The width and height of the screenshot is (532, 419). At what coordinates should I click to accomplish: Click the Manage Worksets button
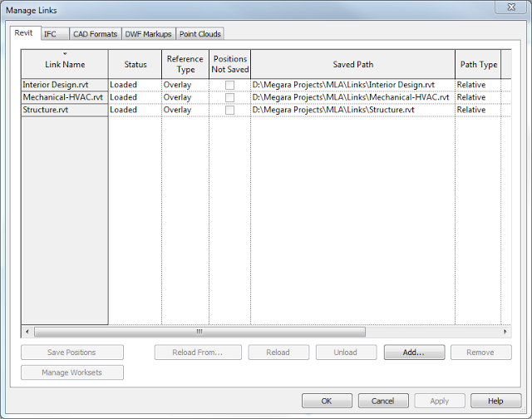(72, 372)
